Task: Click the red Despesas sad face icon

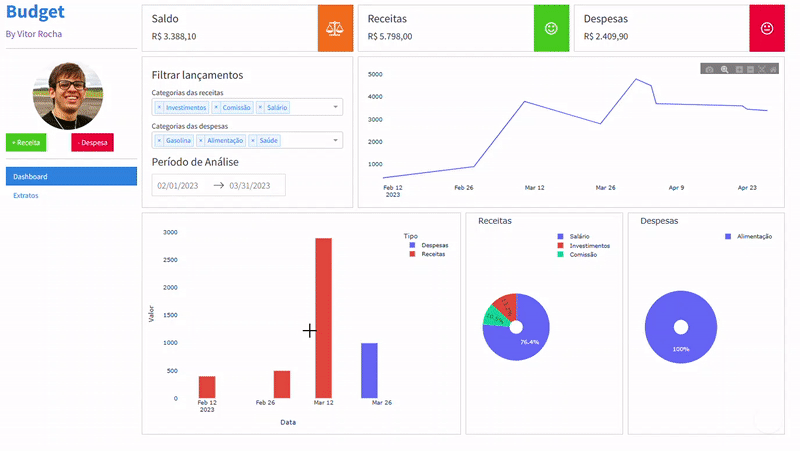Action: point(767,29)
